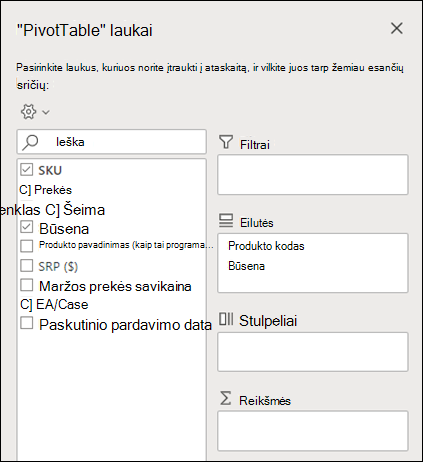Screen dimensions: 423x462
Task: Click the empty Filtrai drop area
Action: tap(313, 175)
